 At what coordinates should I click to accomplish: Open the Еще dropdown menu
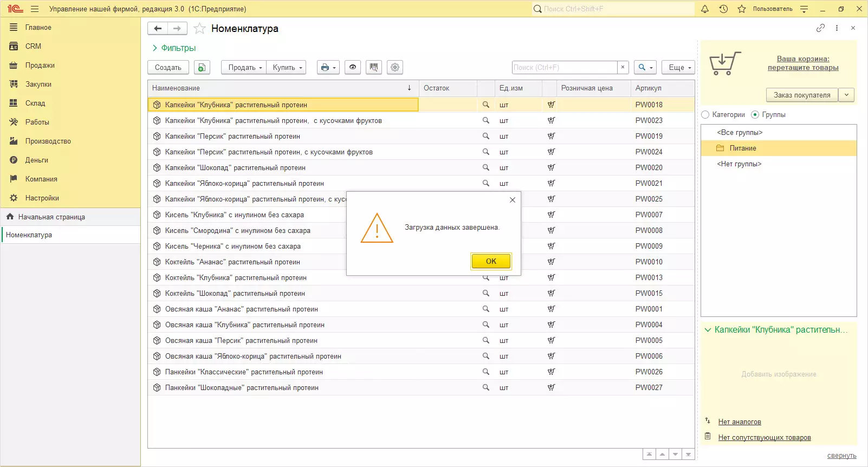pos(679,67)
